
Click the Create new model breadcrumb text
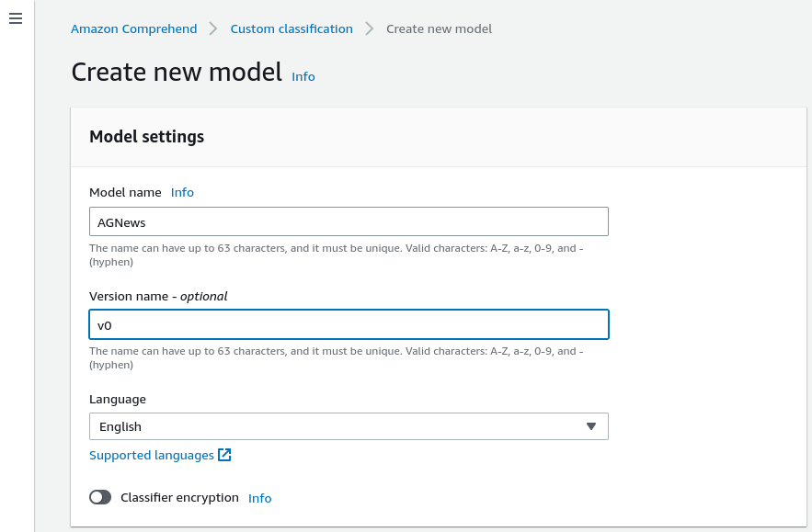tap(439, 28)
